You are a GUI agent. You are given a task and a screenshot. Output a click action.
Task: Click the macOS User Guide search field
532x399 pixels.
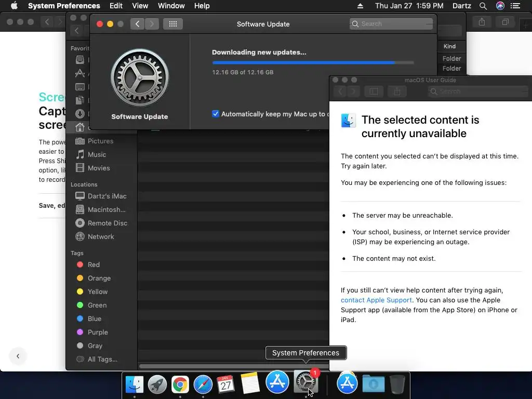[x=478, y=91]
